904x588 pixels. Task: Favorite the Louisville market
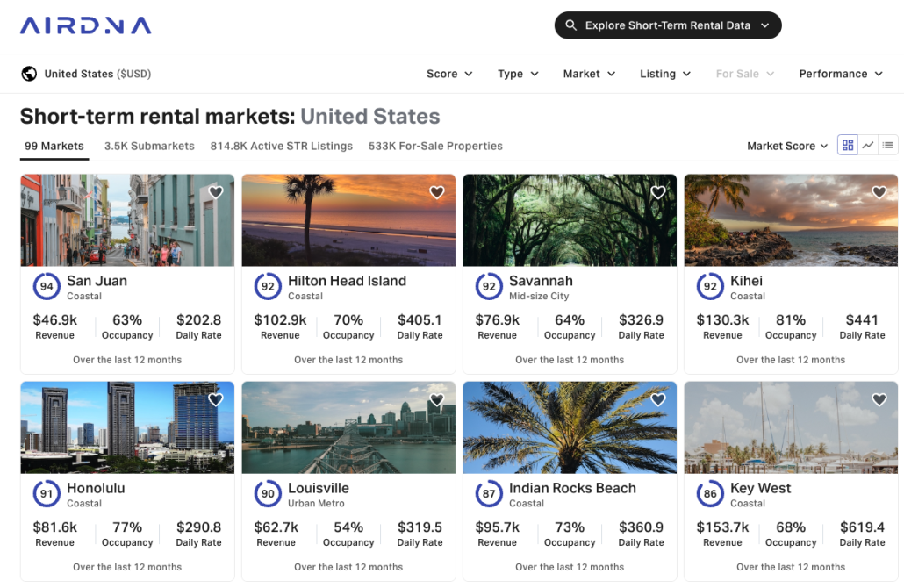[437, 399]
